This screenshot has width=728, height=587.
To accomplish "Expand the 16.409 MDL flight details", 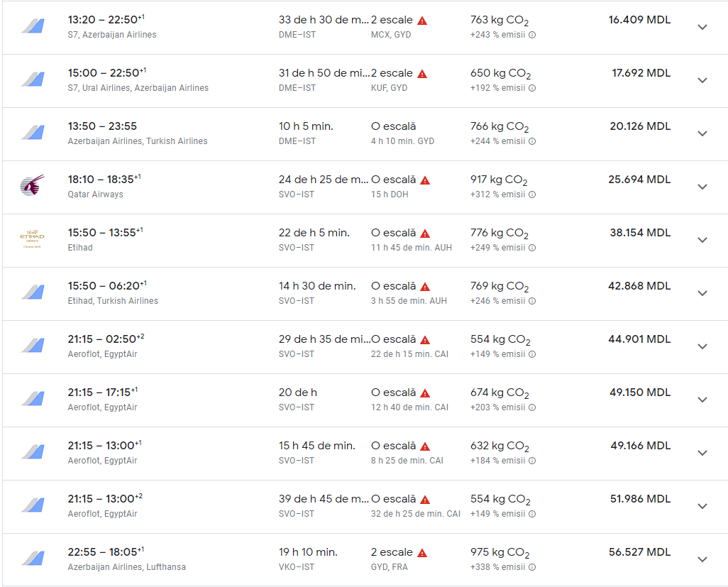I will [x=702, y=27].
